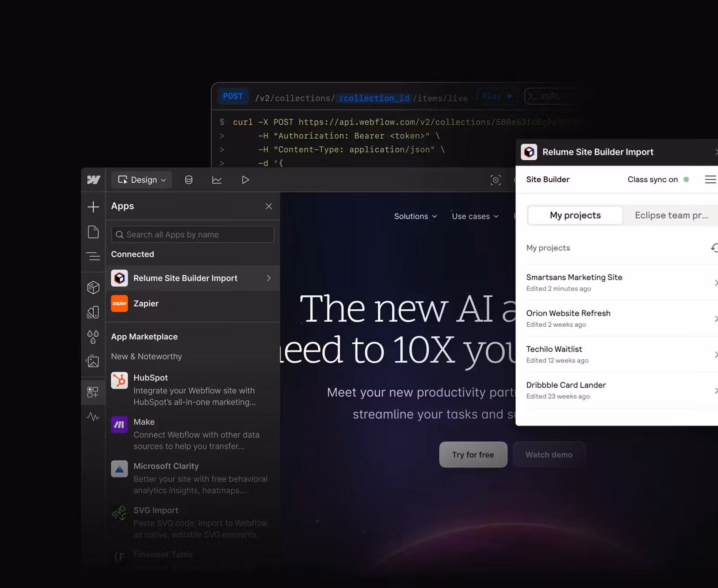
Task: Switch to the Eclipse team projects tab
Action: click(x=671, y=215)
